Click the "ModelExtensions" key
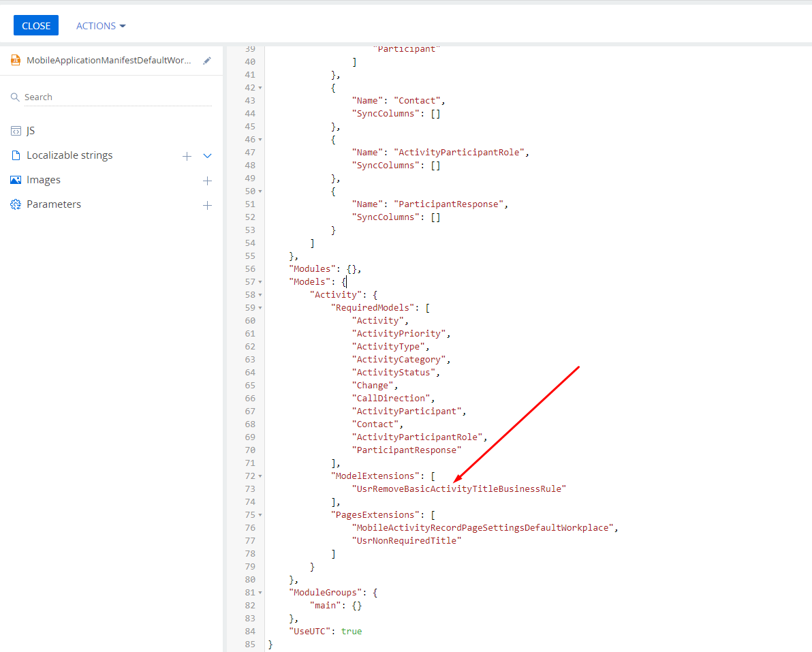The image size is (812, 652). tap(375, 476)
